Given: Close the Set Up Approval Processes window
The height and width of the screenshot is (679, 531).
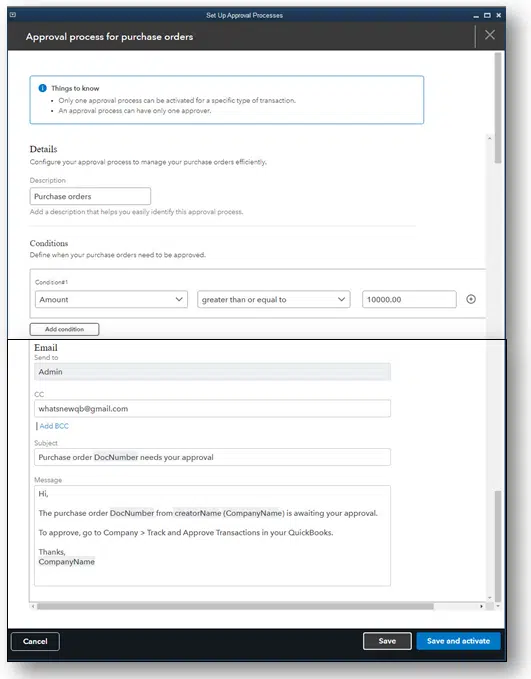Looking at the screenshot, I should (499, 15).
